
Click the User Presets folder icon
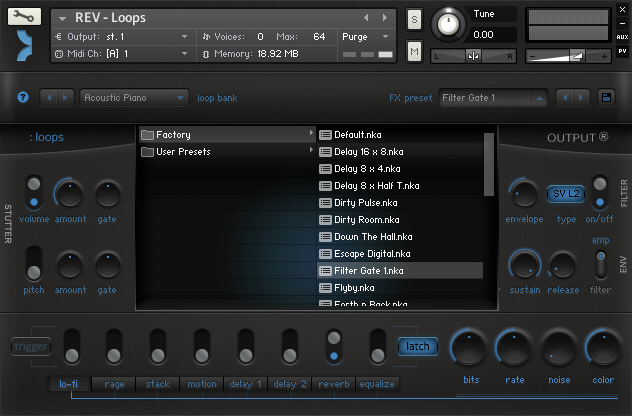147,152
